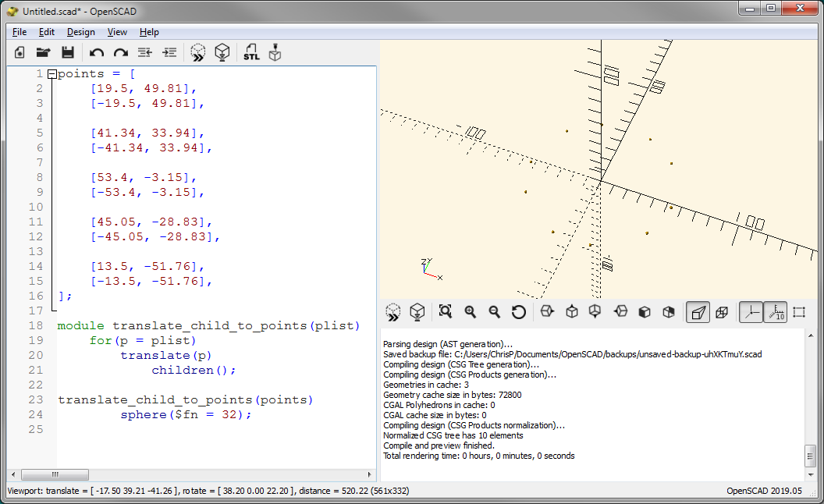The height and width of the screenshot is (504, 824).
Task: Collapse the points array code fold
Action: click(x=52, y=74)
